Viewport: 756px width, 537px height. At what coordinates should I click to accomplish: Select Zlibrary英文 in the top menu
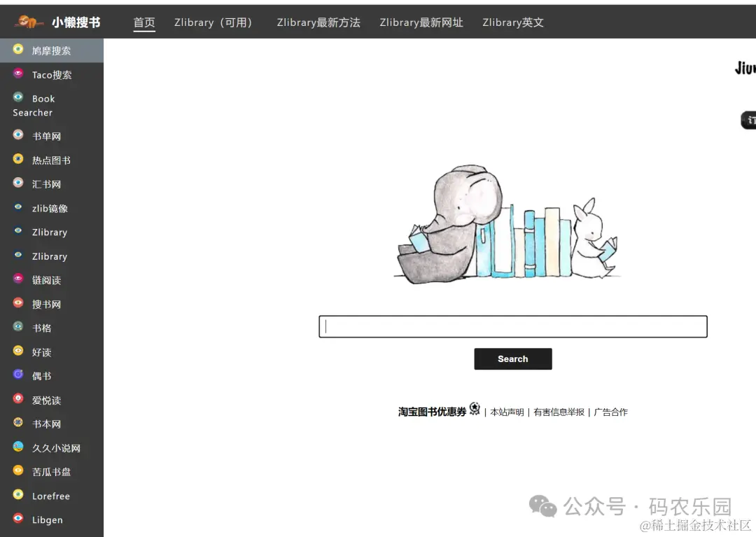click(x=513, y=22)
